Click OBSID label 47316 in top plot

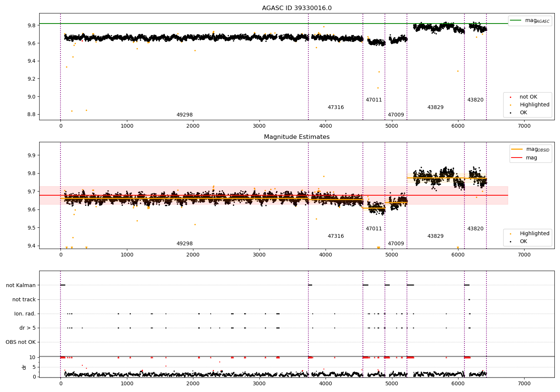(x=336, y=108)
